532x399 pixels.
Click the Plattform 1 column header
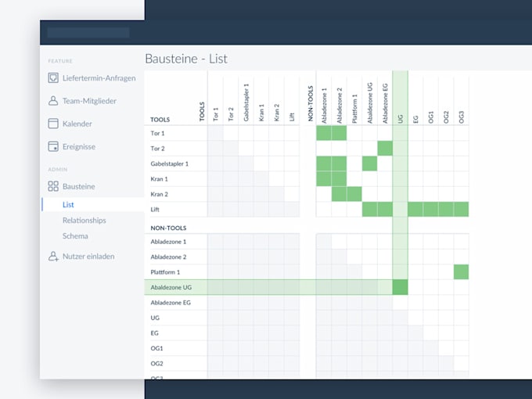tap(354, 109)
